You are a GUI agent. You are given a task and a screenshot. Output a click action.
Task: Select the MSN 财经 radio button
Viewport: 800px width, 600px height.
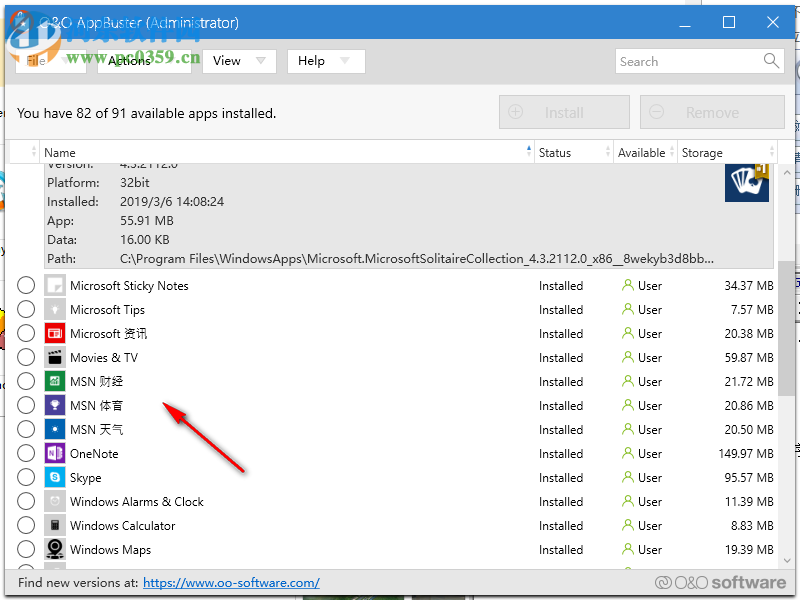[x=26, y=382]
